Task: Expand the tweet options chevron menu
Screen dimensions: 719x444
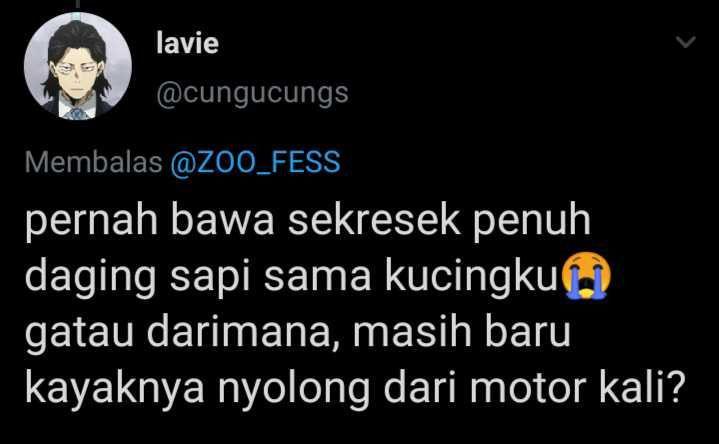Action: coord(686,42)
